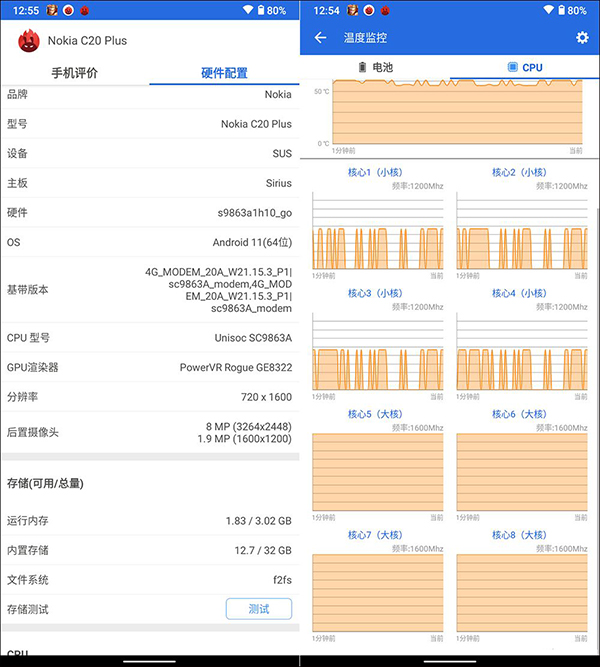Select the 硬件配置 tab
This screenshot has width=600, height=667.
[224, 73]
